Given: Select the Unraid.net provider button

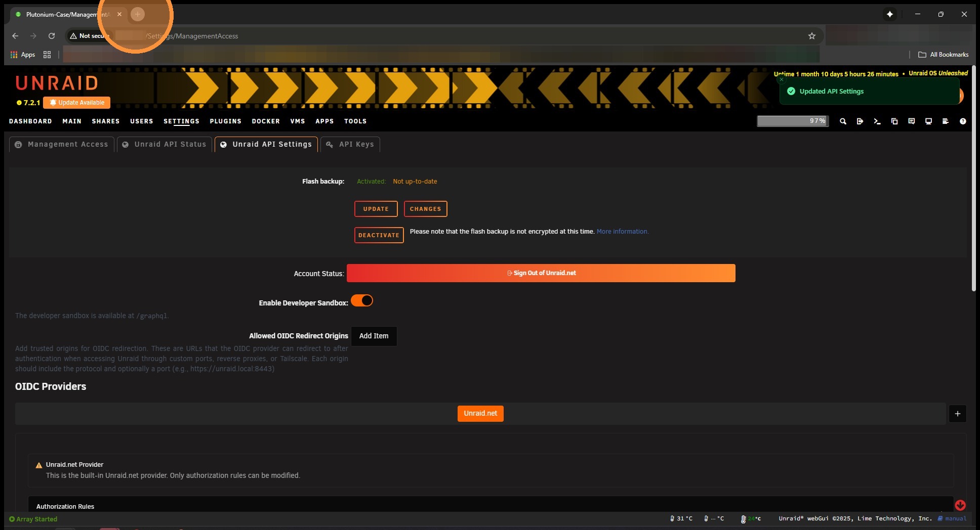Looking at the screenshot, I should (480, 414).
